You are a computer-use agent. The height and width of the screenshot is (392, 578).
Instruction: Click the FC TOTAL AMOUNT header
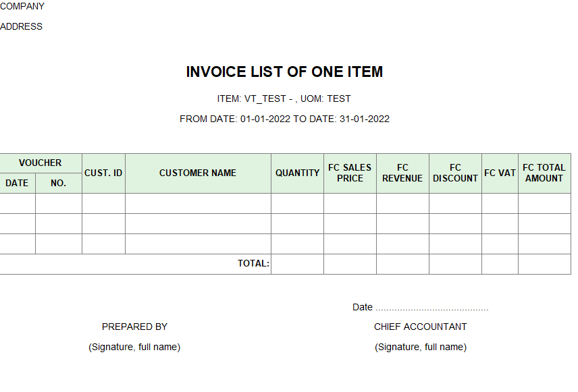coord(544,173)
